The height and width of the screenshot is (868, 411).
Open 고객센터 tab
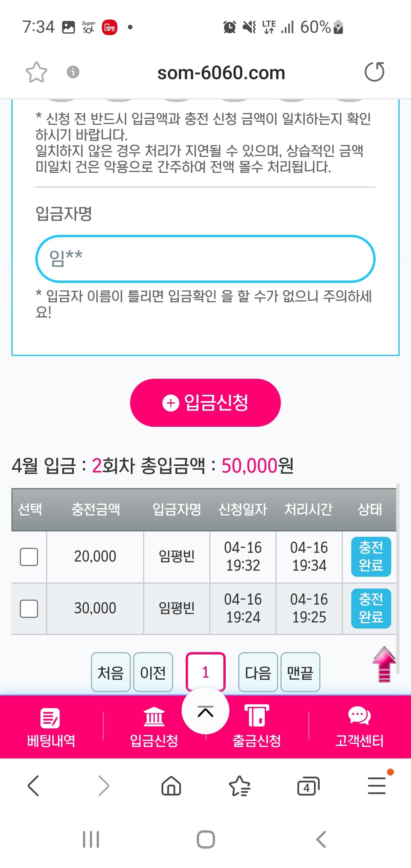coord(359,727)
